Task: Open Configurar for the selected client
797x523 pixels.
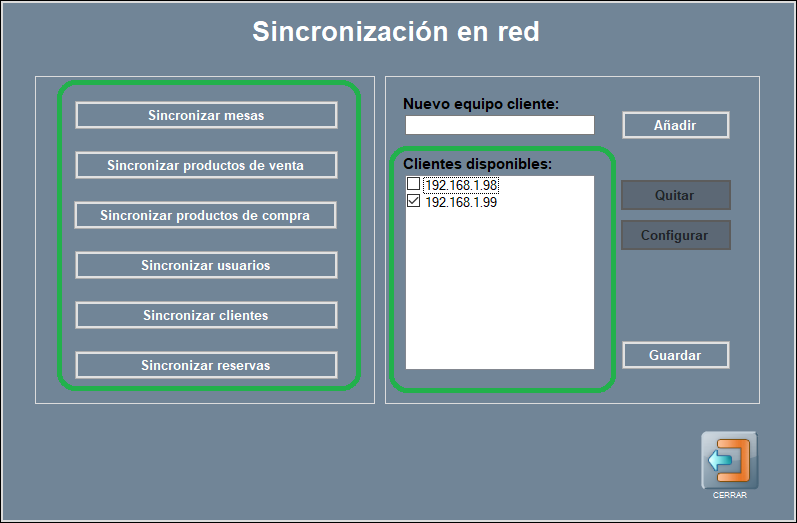Action: click(675, 235)
